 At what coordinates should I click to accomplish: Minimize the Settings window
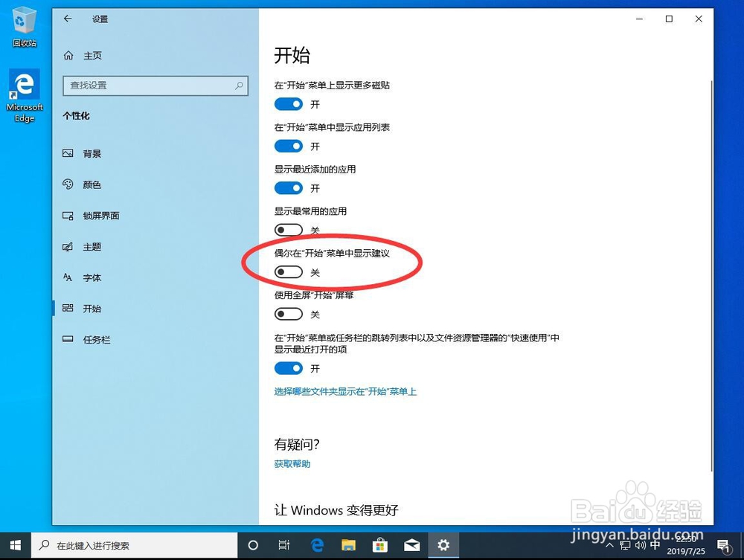point(640,19)
